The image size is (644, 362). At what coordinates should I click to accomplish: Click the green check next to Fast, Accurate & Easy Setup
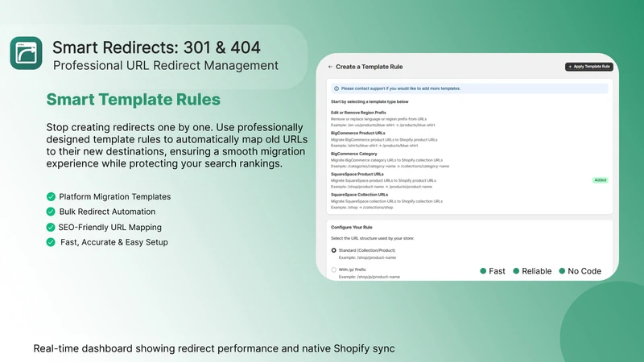click(51, 242)
